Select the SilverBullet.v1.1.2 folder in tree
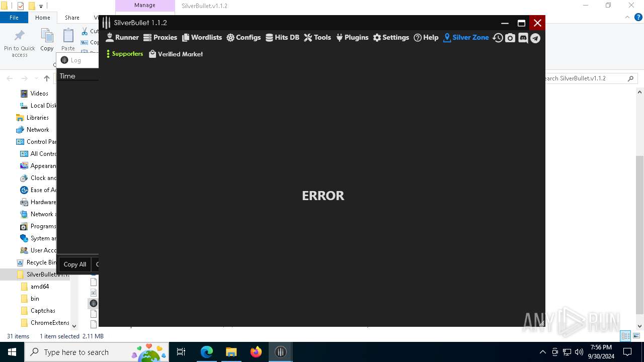This screenshot has height=362, width=644. coord(43,275)
